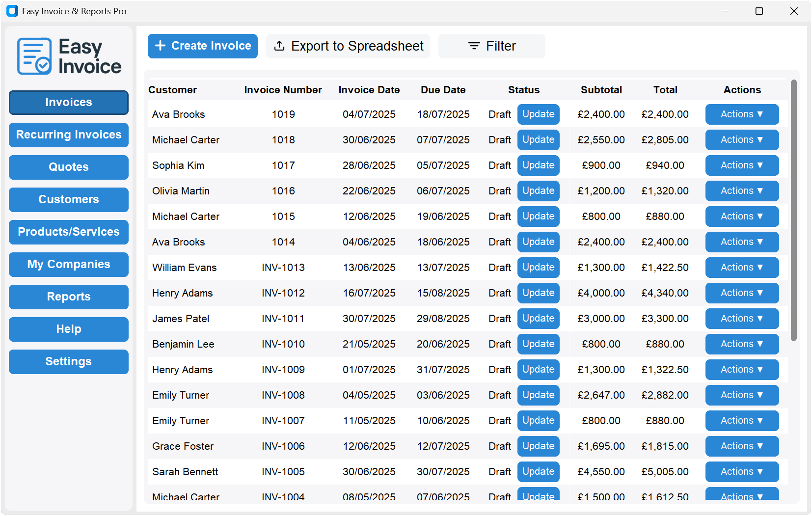Click the Customer column header
This screenshot has width=812, height=516.
tap(172, 90)
